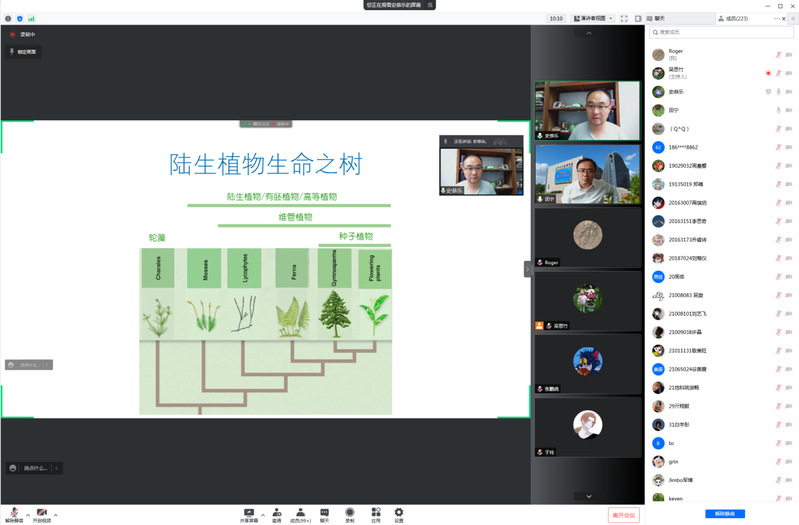Image resolution: width=799 pixels, height=525 pixels.
Task: Toggle the Record (录制) button
Action: [x=350, y=514]
